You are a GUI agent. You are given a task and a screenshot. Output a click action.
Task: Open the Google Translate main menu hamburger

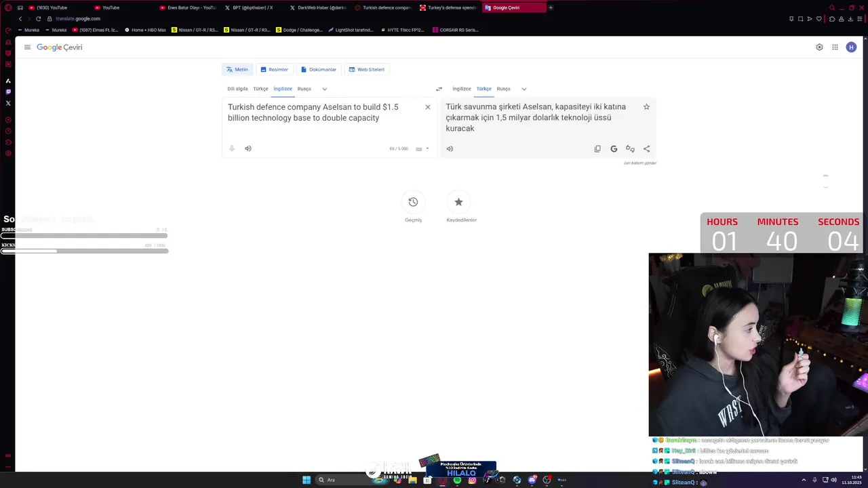pos(27,47)
